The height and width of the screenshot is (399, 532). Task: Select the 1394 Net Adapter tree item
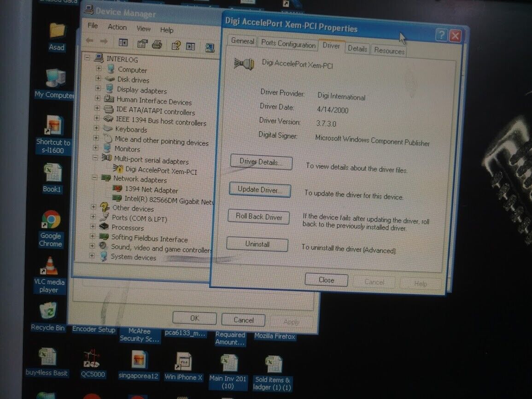tap(152, 190)
